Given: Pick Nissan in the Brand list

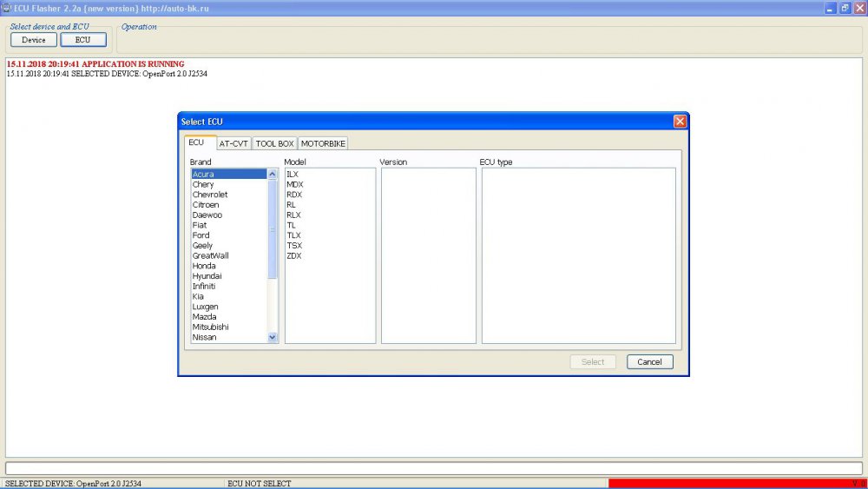Looking at the screenshot, I should click(x=205, y=338).
